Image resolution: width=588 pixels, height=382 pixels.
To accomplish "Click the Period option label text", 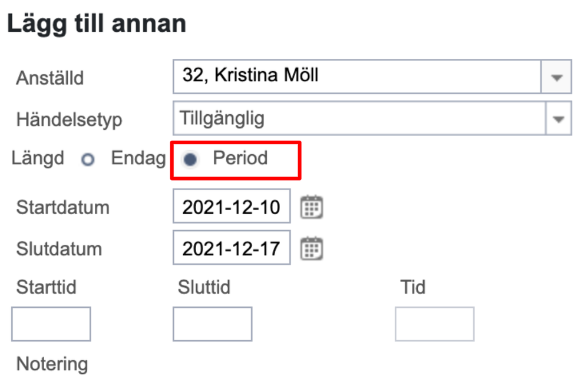I will click(x=240, y=158).
